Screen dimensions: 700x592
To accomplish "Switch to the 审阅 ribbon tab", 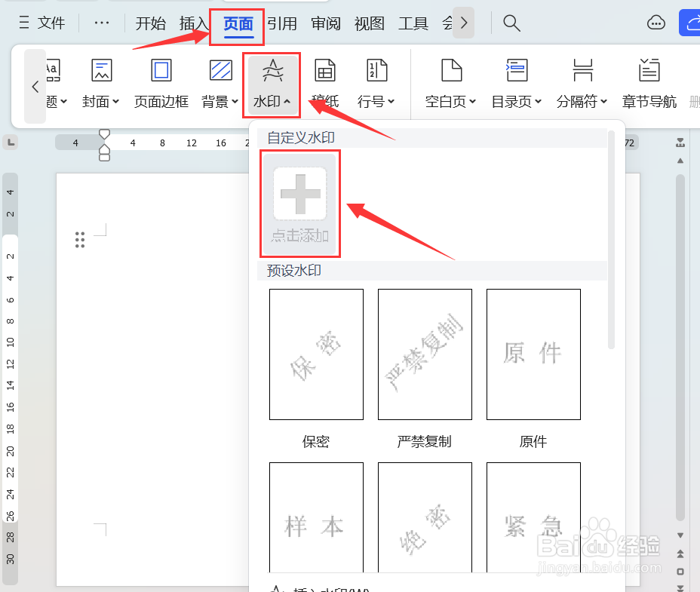I will pos(325,23).
